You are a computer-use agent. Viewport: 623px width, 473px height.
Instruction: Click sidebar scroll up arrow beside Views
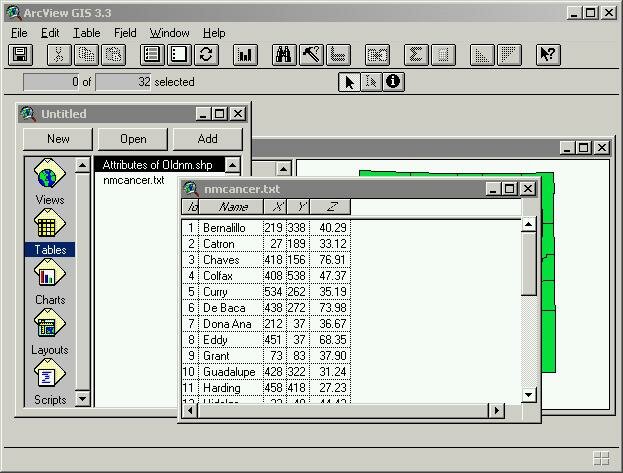(x=83, y=165)
